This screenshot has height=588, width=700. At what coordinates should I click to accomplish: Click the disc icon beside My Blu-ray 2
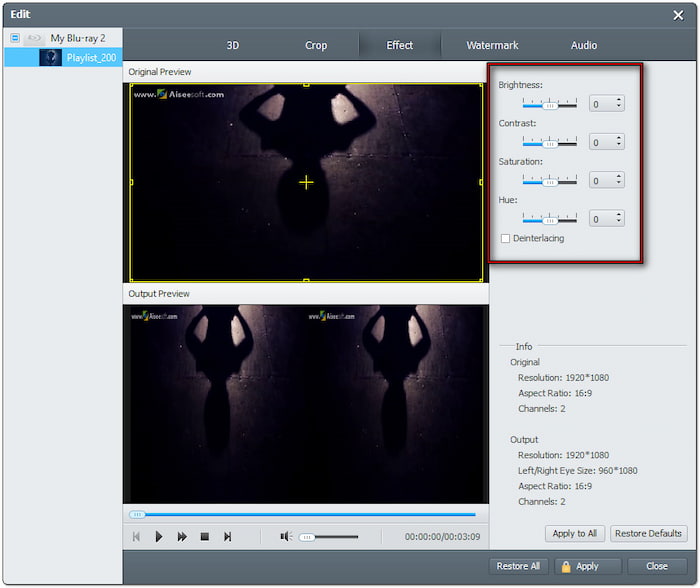(34, 38)
